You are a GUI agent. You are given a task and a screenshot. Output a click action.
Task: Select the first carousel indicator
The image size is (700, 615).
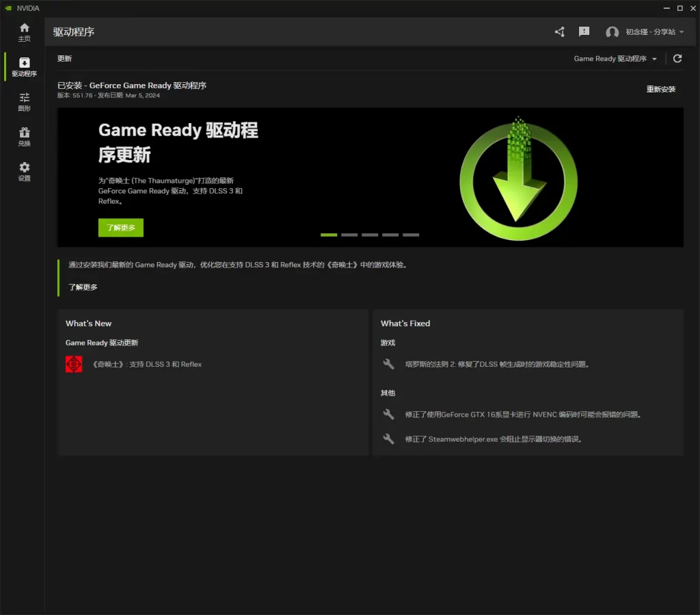click(x=329, y=235)
